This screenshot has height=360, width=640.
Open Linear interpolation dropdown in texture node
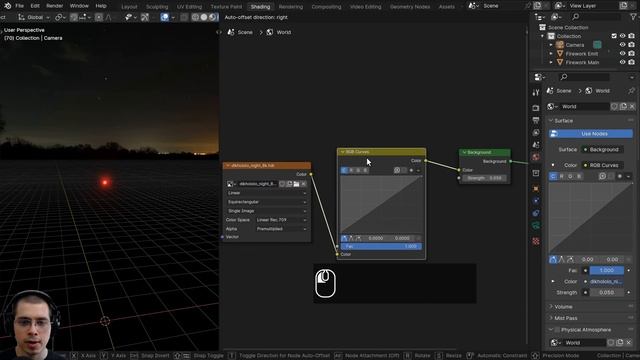(x=267, y=193)
